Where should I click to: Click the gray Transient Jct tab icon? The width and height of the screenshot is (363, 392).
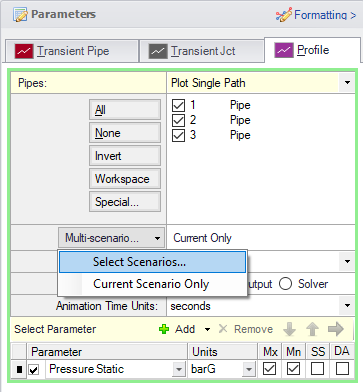pyautogui.click(x=158, y=51)
